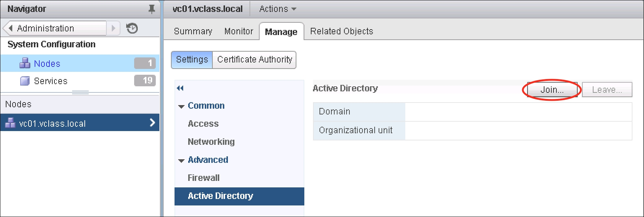Select Services under System Configuration
The height and width of the screenshot is (217, 644).
point(80,81)
